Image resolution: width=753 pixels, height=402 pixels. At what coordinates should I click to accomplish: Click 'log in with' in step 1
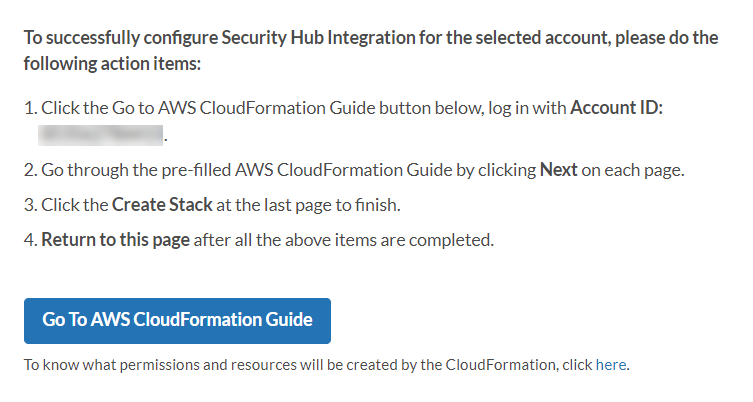526,108
